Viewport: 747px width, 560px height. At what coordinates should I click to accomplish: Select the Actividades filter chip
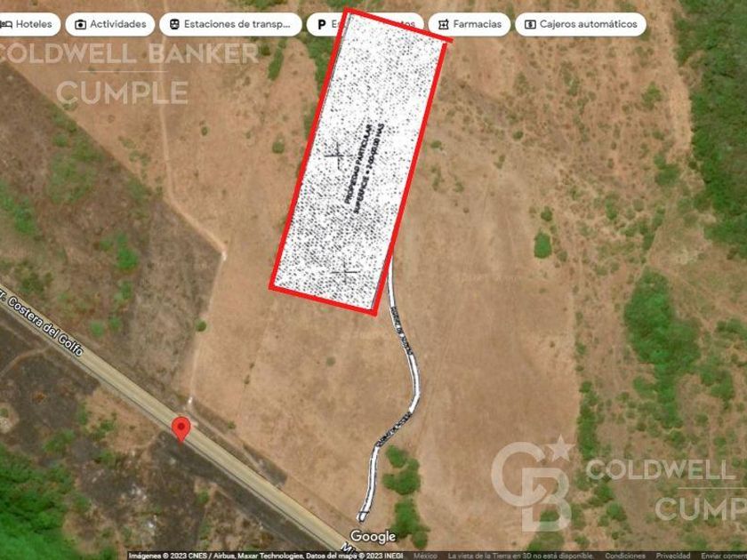pyautogui.click(x=110, y=24)
